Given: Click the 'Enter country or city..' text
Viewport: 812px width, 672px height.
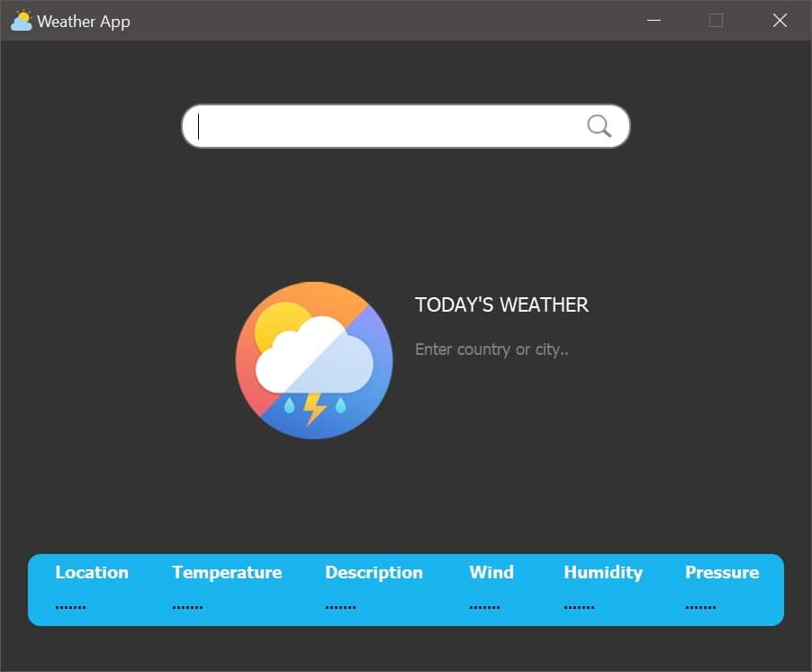Looking at the screenshot, I should 492,350.
